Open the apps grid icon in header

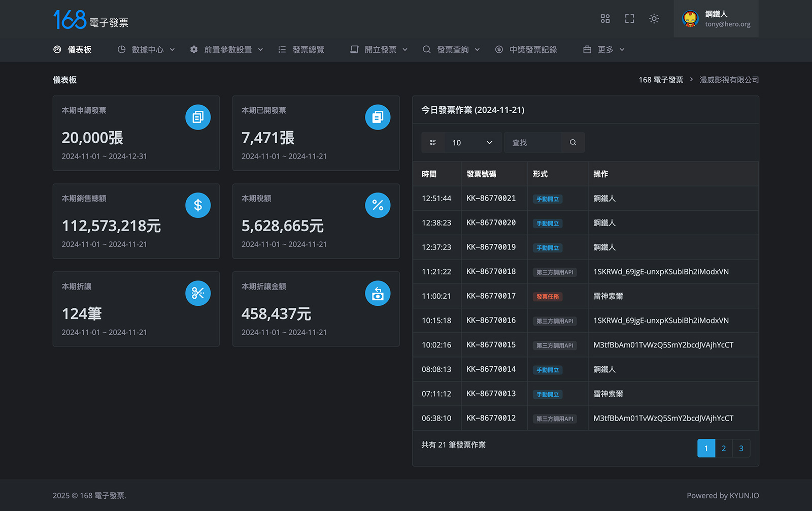pyautogui.click(x=605, y=19)
